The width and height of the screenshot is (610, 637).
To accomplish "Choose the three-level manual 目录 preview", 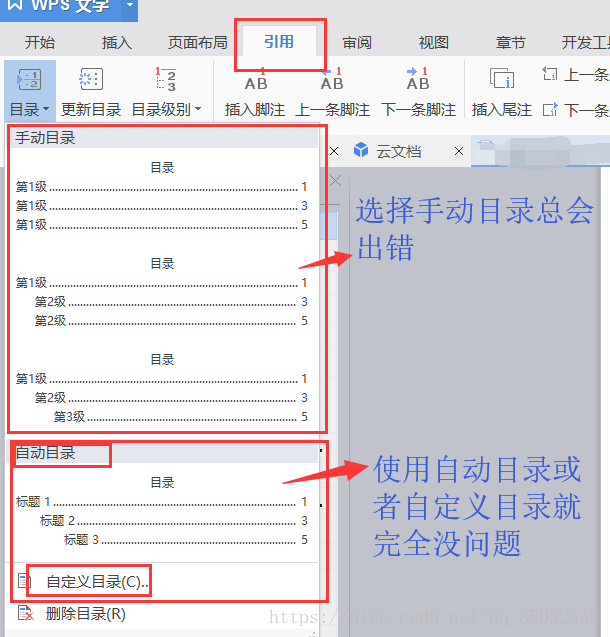I will (162, 388).
